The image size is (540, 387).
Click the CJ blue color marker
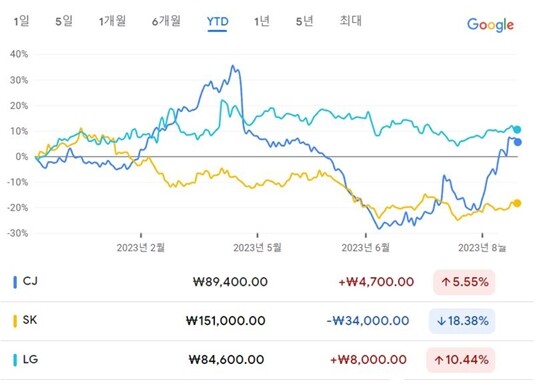[x=15, y=282]
